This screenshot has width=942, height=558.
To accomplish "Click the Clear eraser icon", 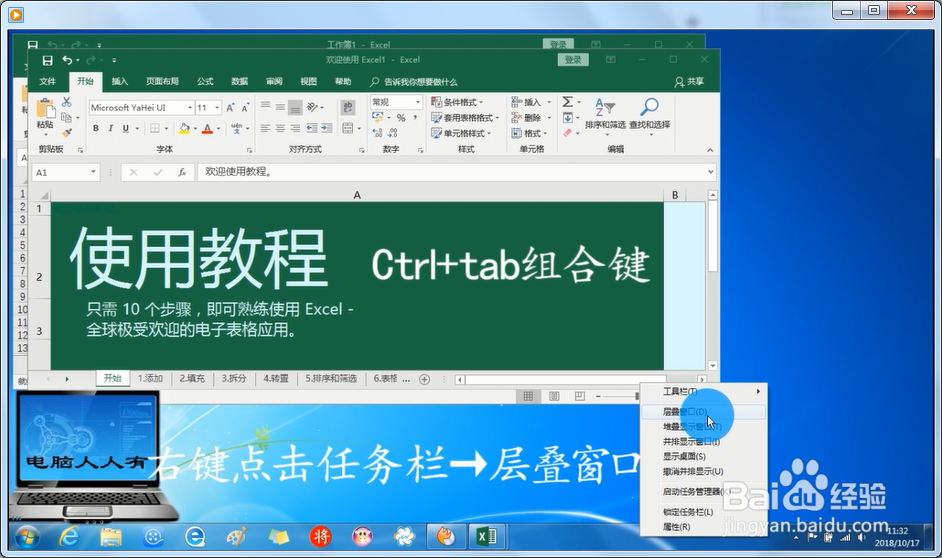I will tap(568, 133).
